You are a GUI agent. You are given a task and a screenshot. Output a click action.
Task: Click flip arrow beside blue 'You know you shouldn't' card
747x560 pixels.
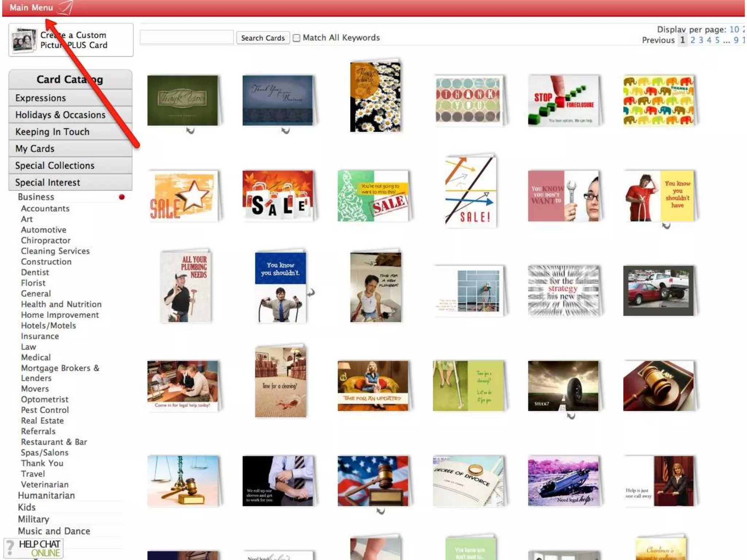coord(311,292)
